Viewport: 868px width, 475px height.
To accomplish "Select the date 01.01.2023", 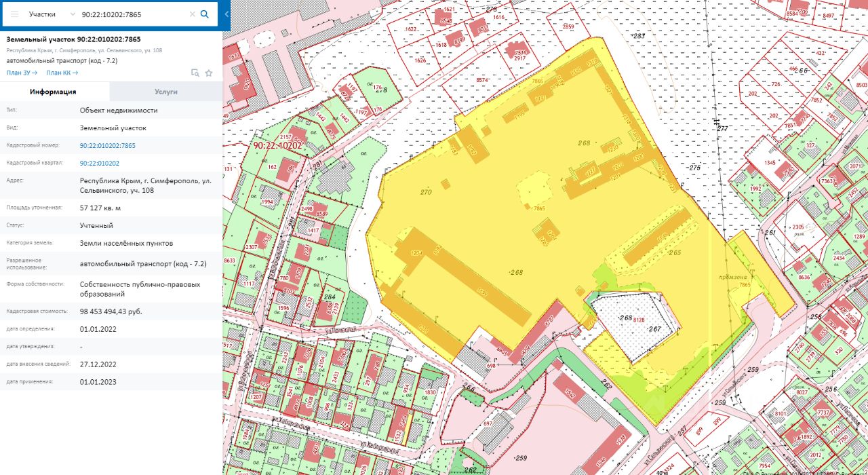I will 98,381.
